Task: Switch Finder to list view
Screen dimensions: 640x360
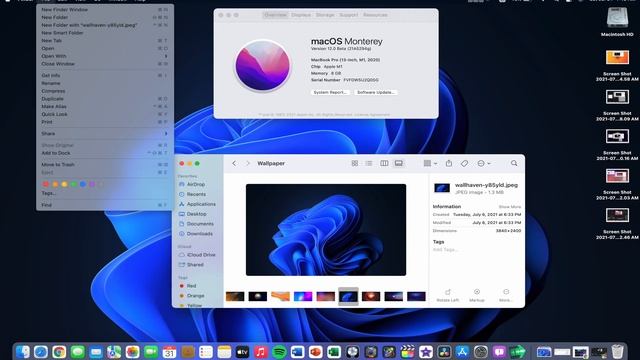Action: coord(369,163)
